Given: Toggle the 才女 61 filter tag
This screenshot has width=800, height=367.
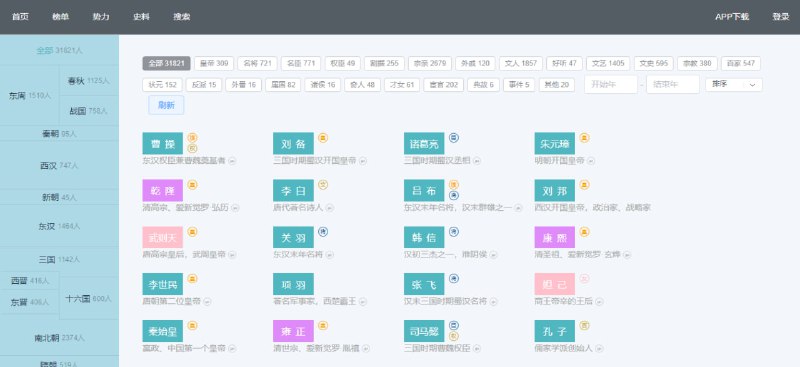Looking at the screenshot, I should 402,85.
